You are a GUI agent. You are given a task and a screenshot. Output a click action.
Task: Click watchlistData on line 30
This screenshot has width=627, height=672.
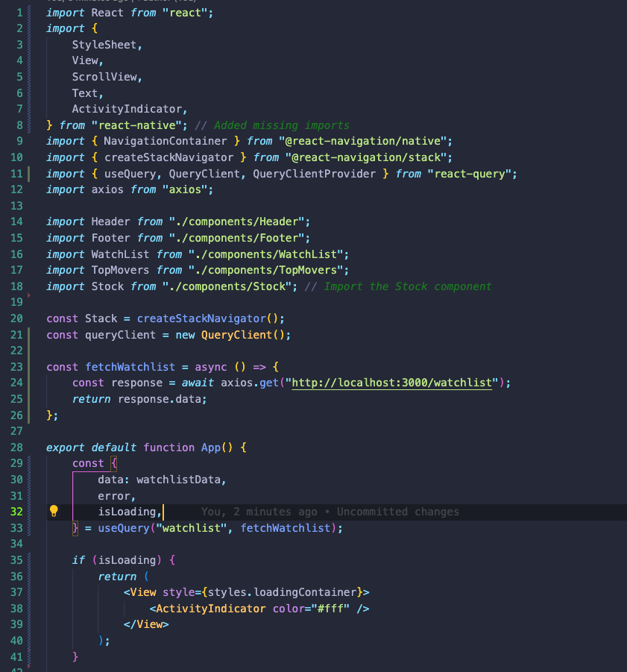(x=179, y=480)
